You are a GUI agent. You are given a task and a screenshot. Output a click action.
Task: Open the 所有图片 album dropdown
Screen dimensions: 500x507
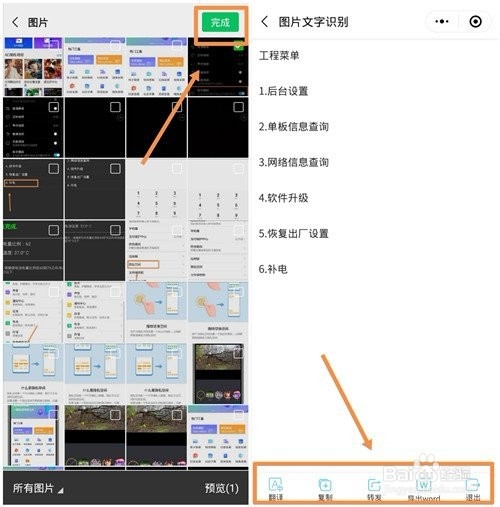38,488
